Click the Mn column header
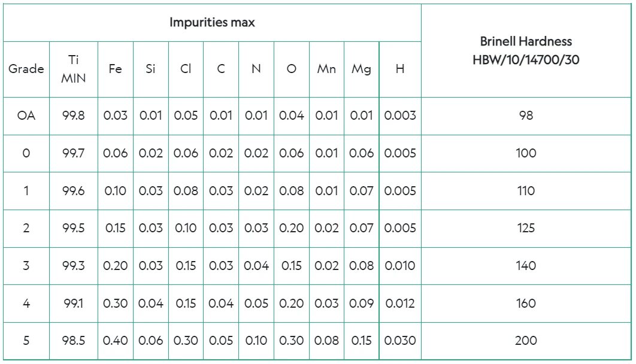The height and width of the screenshot is (364, 636). 326,69
